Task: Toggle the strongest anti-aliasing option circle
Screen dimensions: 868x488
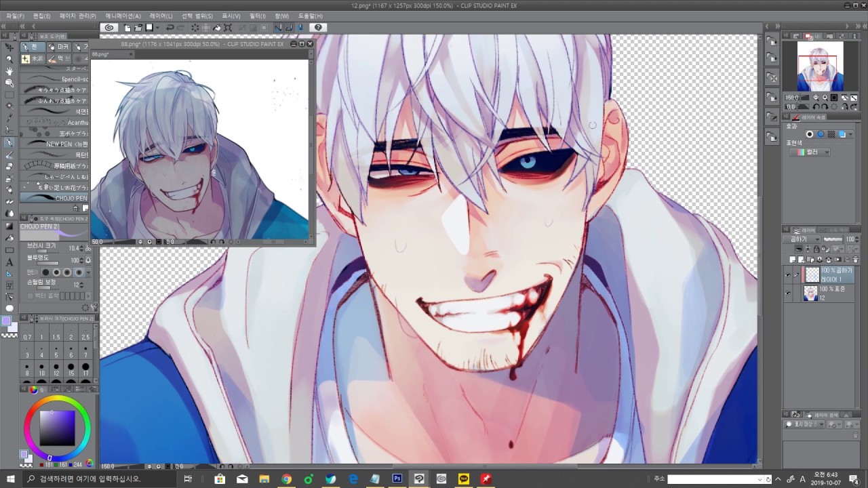Action: tap(79, 272)
